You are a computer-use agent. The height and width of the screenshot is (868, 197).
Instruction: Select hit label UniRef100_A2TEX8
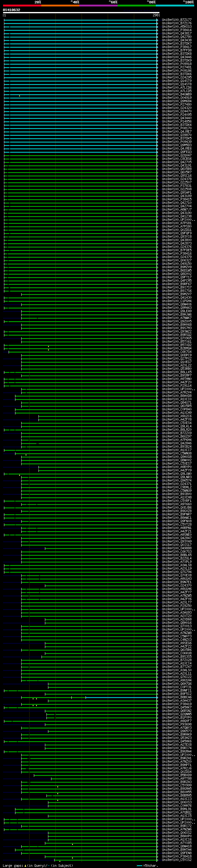pyautogui.click(x=177, y=745)
